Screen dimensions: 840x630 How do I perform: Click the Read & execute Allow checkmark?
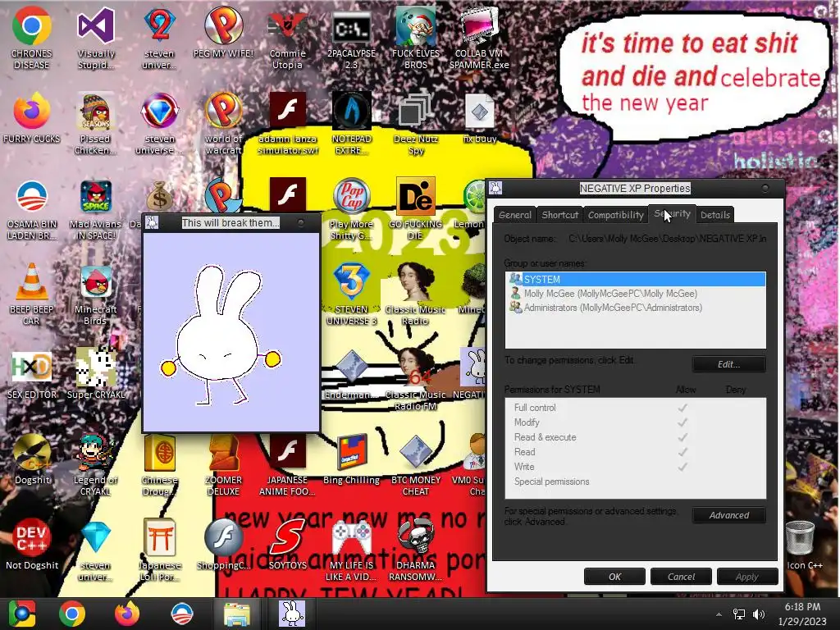[x=682, y=437]
